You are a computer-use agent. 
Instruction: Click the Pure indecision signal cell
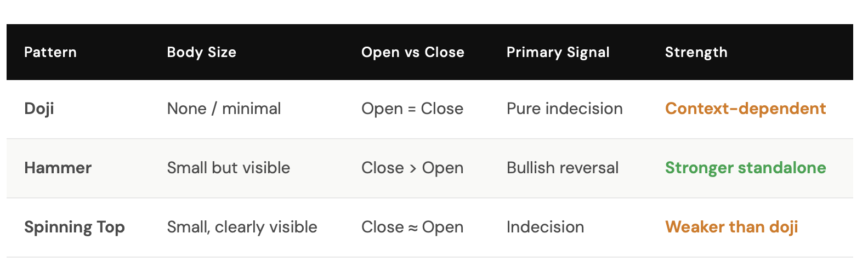[564, 109]
